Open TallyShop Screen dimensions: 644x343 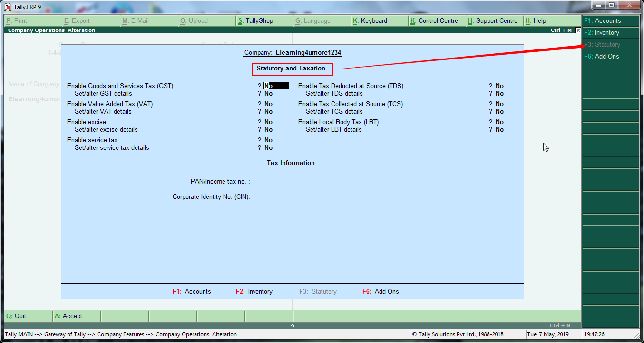(257, 20)
